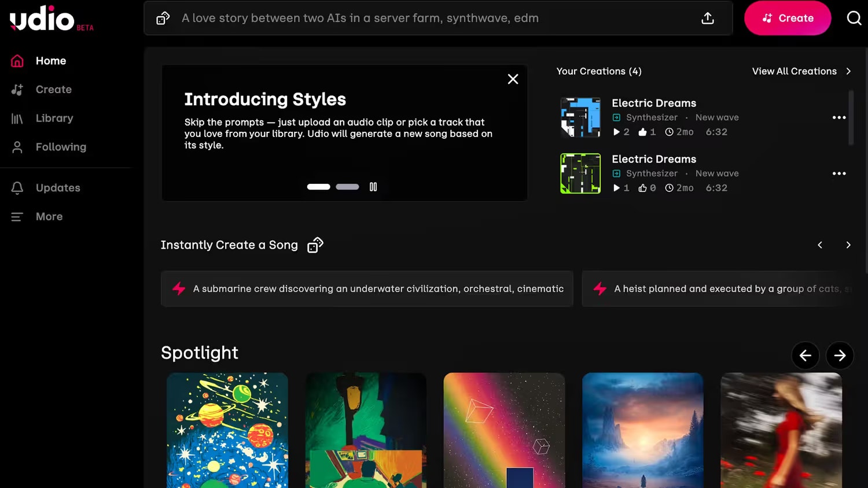The height and width of the screenshot is (488, 868).
Task: Pause the announcement carousel
Action: pos(373,187)
